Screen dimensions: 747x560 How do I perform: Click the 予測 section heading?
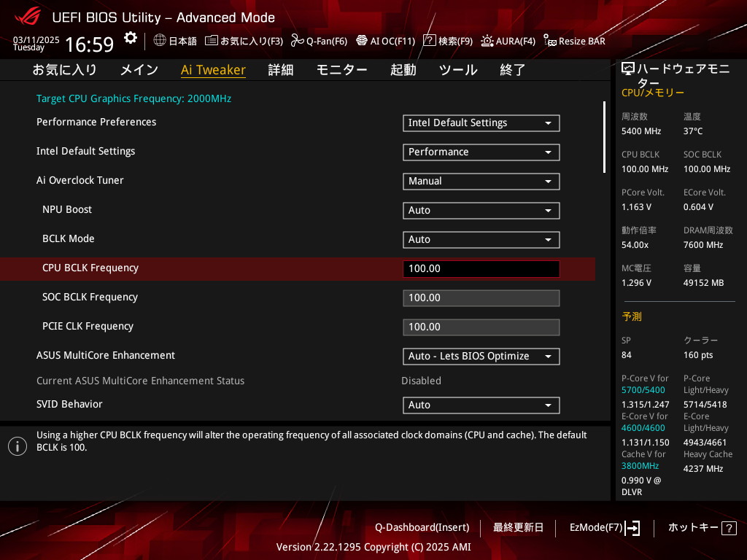(632, 316)
